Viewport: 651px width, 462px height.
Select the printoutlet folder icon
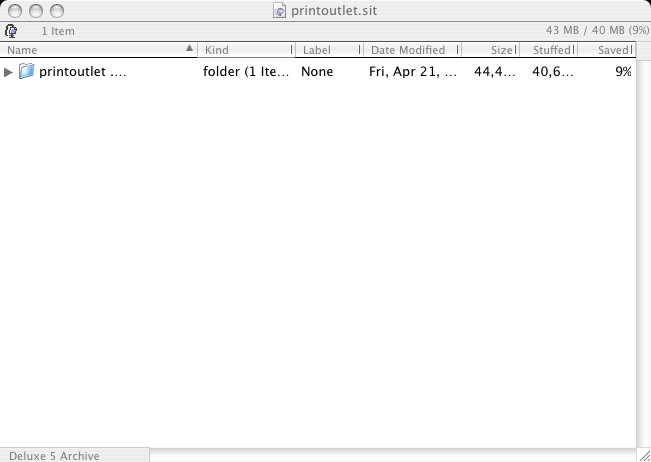click(x=26, y=71)
